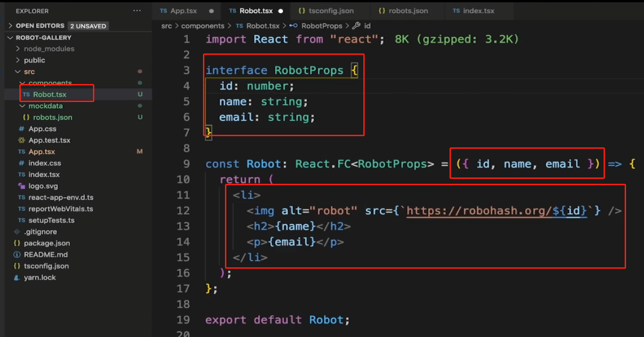Viewport: 644px width, 337px height.
Task: Open index.tsx in the file tree
Action: point(44,174)
